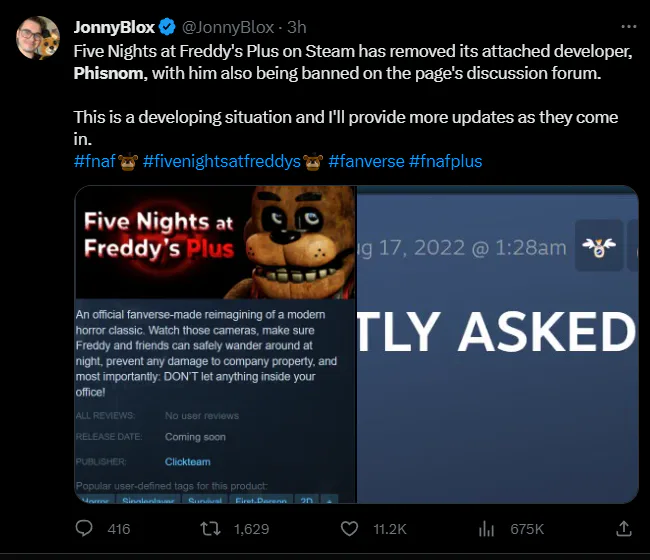Open the three-dot more options menu

click(x=628, y=27)
